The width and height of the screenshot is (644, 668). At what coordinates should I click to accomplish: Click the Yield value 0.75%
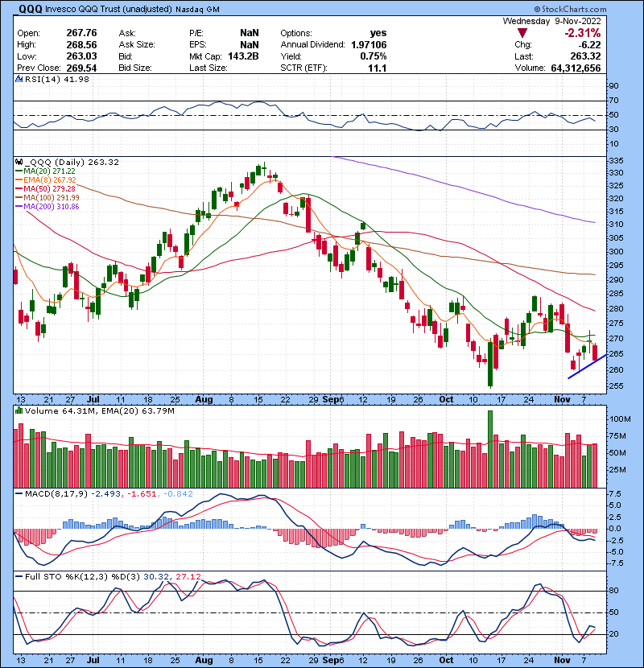pos(374,56)
